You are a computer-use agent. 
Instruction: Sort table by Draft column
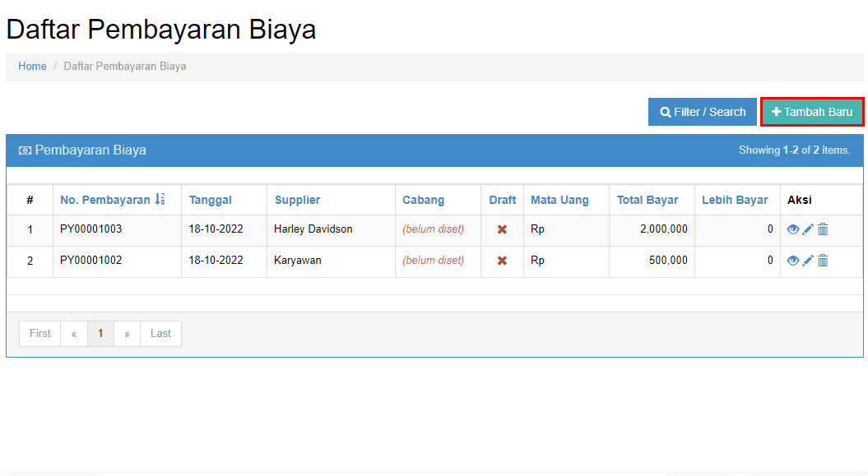coord(502,200)
